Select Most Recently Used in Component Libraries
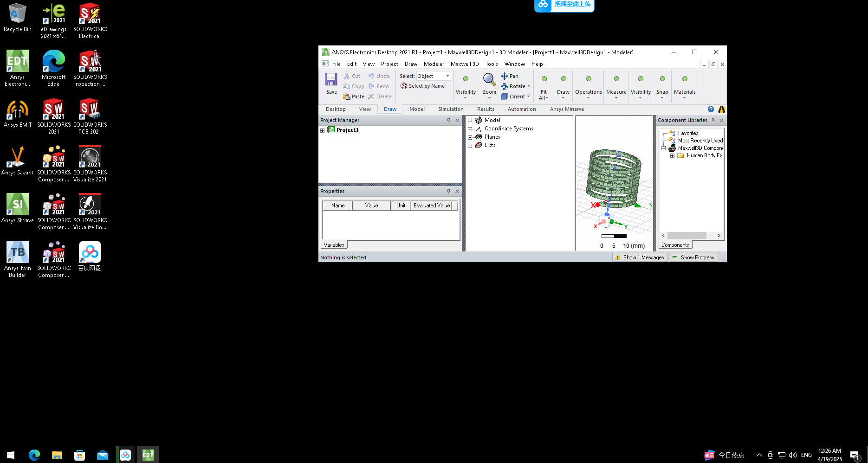The width and height of the screenshot is (868, 463). [x=700, y=141]
